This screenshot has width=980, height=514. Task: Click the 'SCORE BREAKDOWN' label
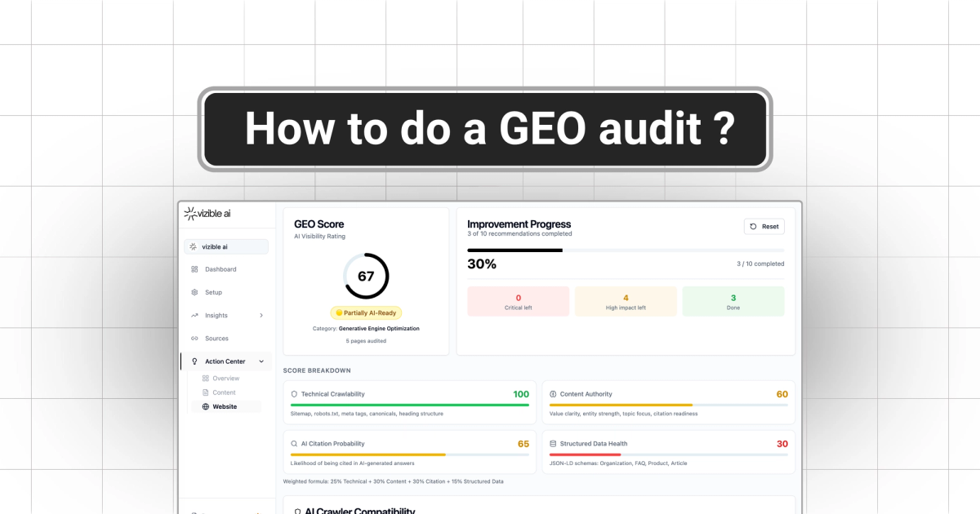pyautogui.click(x=317, y=370)
